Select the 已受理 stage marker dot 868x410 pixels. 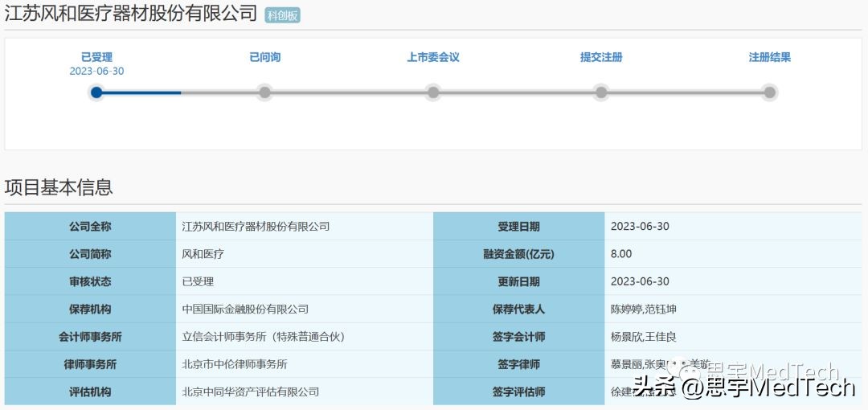pyautogui.click(x=96, y=92)
